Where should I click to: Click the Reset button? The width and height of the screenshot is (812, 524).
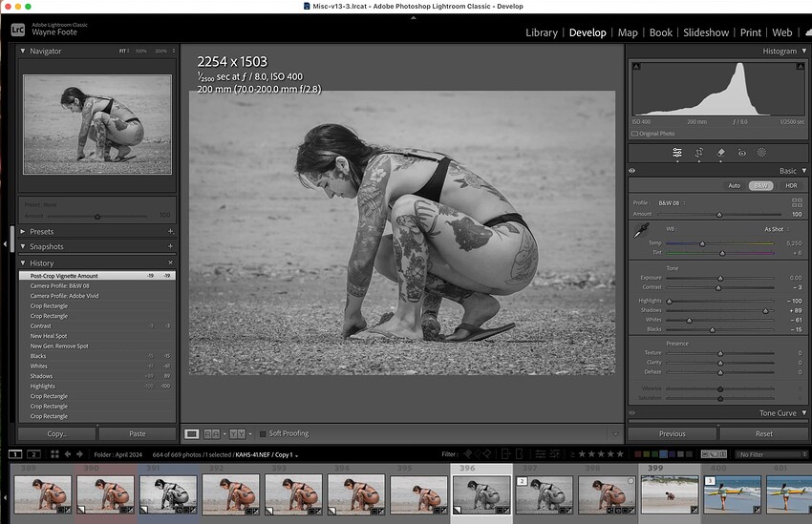tap(764, 433)
